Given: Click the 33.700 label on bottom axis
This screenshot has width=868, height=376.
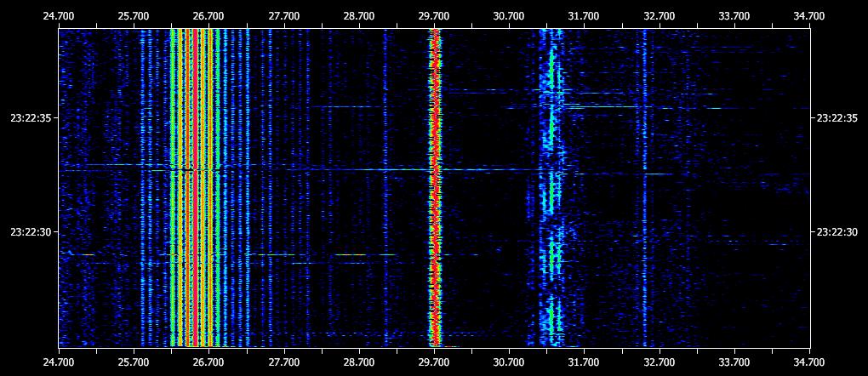Looking at the screenshot, I should 734,362.
